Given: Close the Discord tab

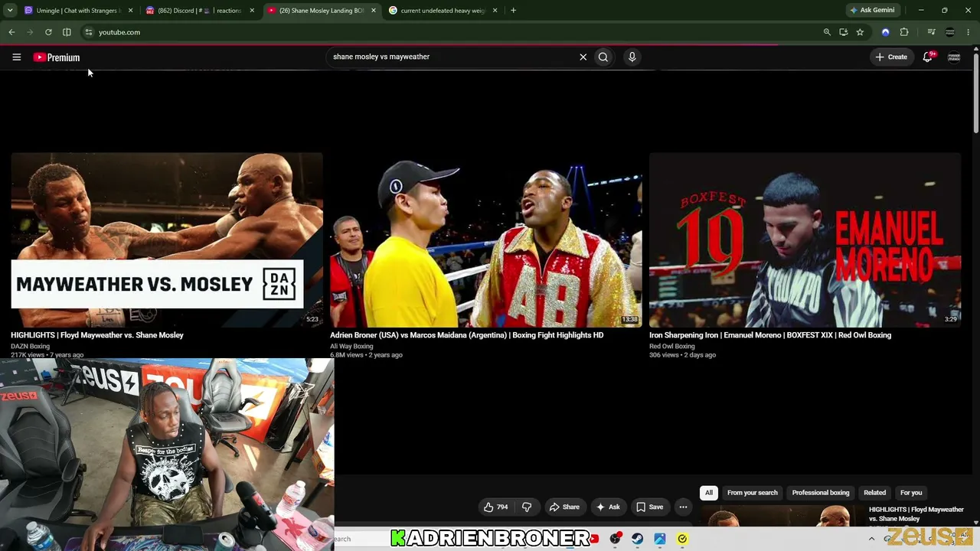Looking at the screenshot, I should pyautogui.click(x=252, y=11).
